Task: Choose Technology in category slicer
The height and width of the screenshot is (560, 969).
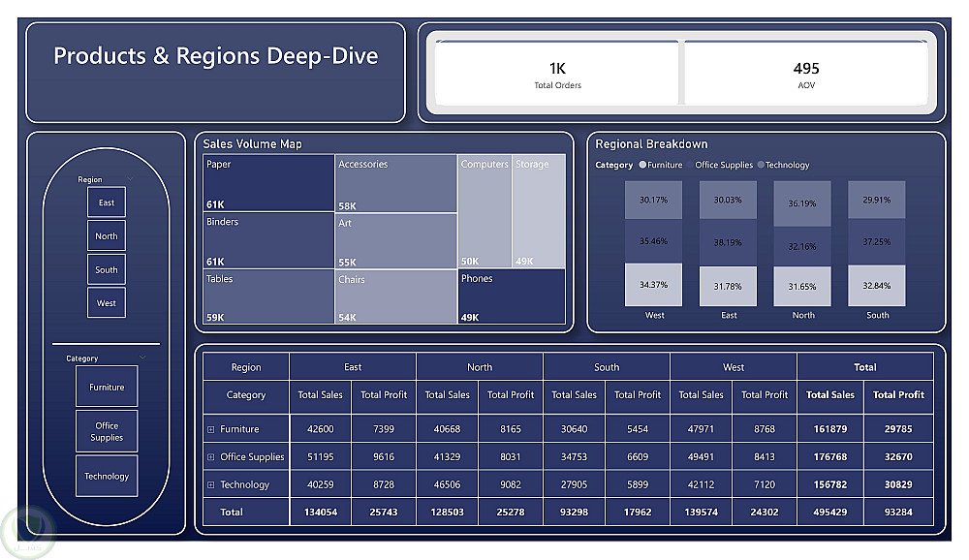Action: [107, 476]
